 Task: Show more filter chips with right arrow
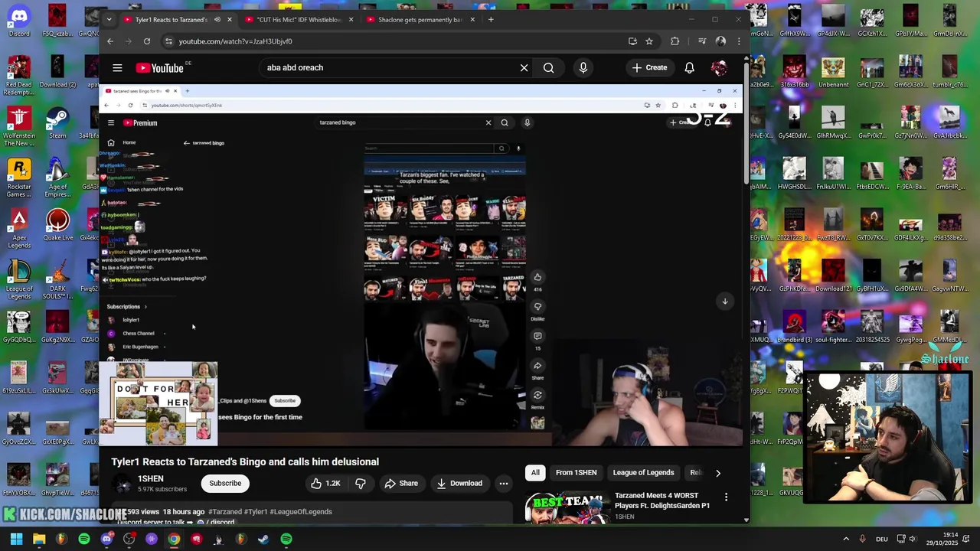717,473
